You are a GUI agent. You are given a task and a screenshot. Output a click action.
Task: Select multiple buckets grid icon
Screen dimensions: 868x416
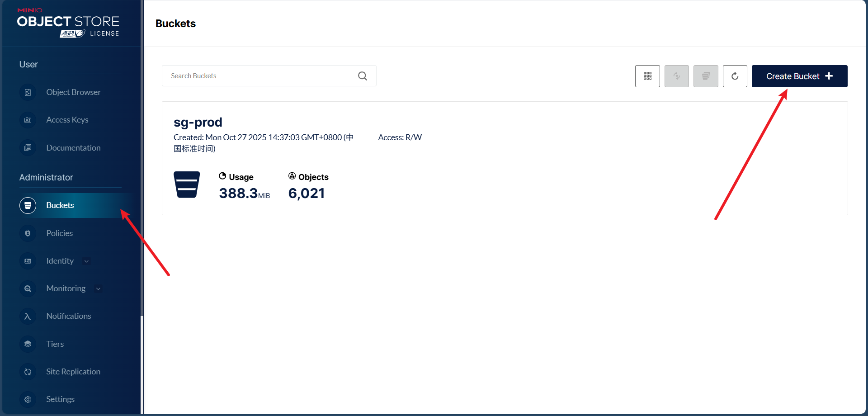tap(647, 76)
